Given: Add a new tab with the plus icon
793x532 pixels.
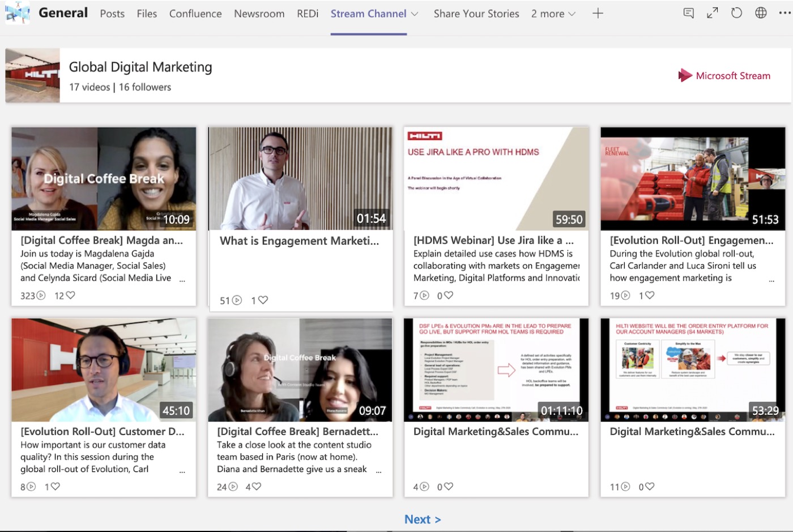Looking at the screenshot, I should pyautogui.click(x=598, y=13).
